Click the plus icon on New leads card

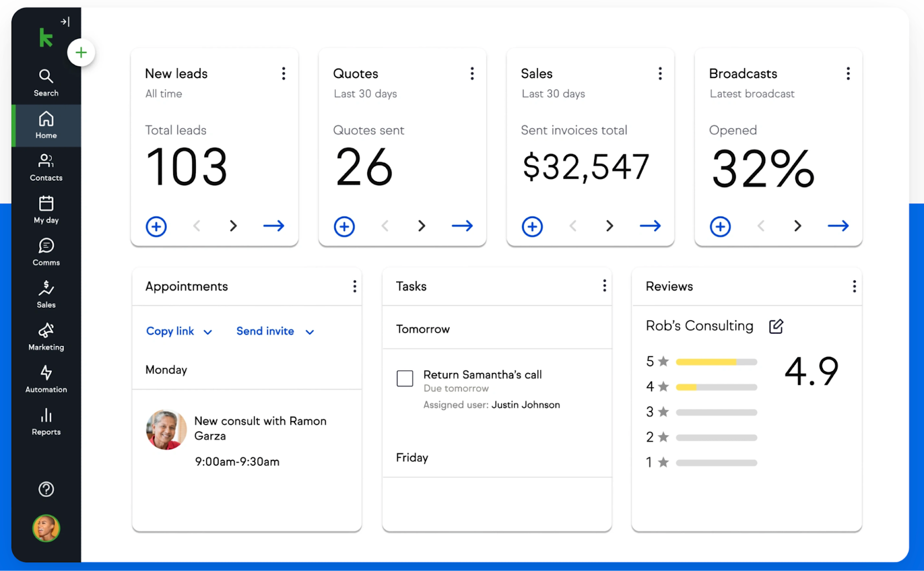pyautogui.click(x=156, y=226)
